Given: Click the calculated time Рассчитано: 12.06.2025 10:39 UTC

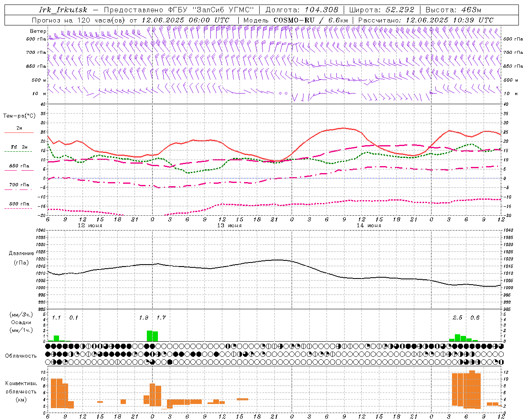Looking at the screenshot, I should (x=426, y=20).
